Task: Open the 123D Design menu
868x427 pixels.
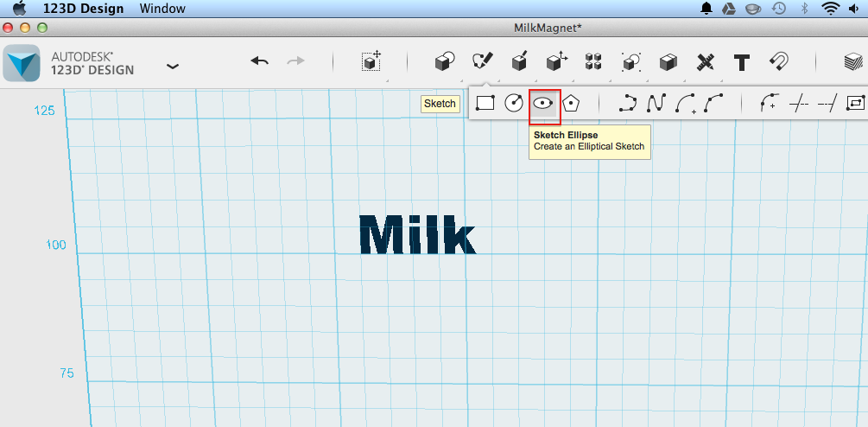Action: (x=84, y=9)
